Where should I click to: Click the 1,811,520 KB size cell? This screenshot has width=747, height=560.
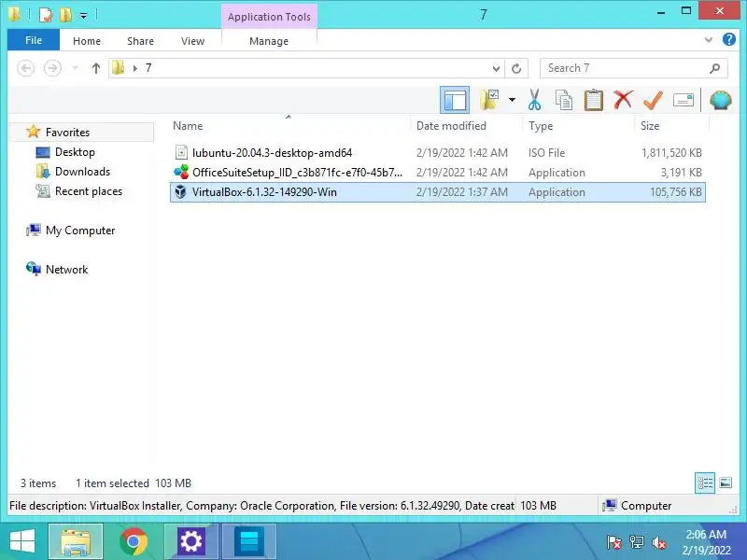(x=671, y=153)
